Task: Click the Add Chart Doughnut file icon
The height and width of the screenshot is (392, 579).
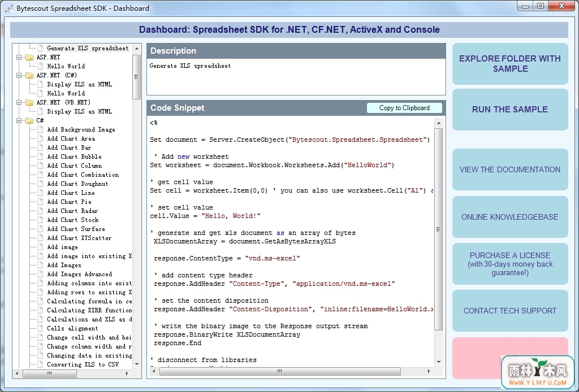Action: pos(40,184)
